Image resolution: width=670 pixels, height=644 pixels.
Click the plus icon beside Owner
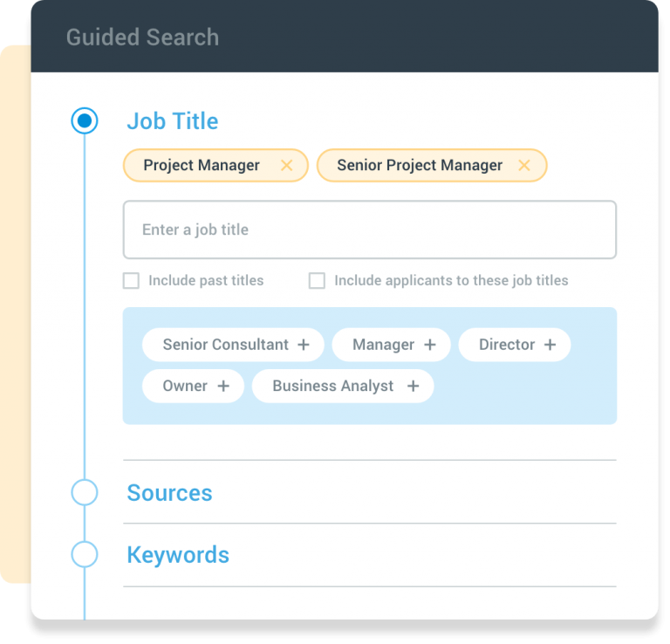223,386
